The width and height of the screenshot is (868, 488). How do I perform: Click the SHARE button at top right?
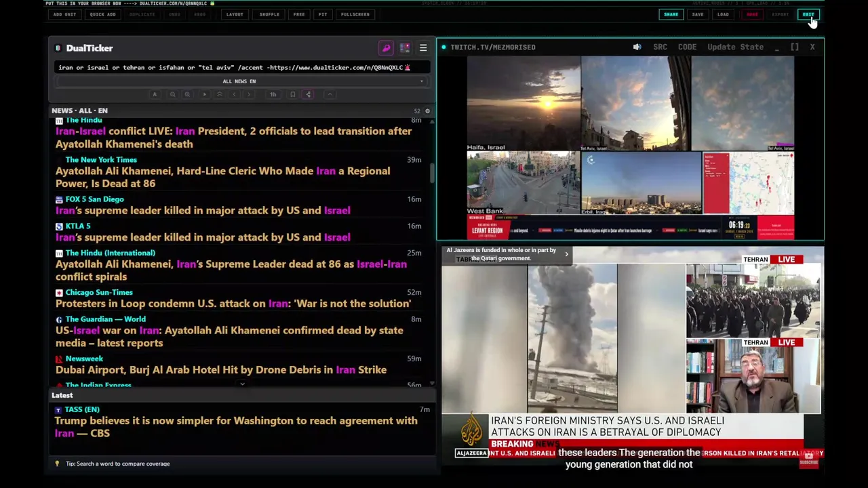point(671,14)
